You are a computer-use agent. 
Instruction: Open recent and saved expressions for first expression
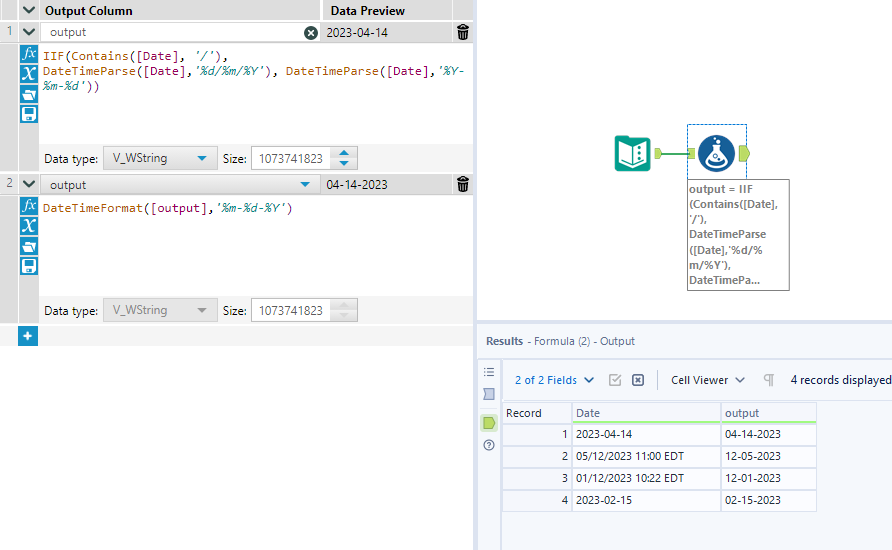(29, 94)
